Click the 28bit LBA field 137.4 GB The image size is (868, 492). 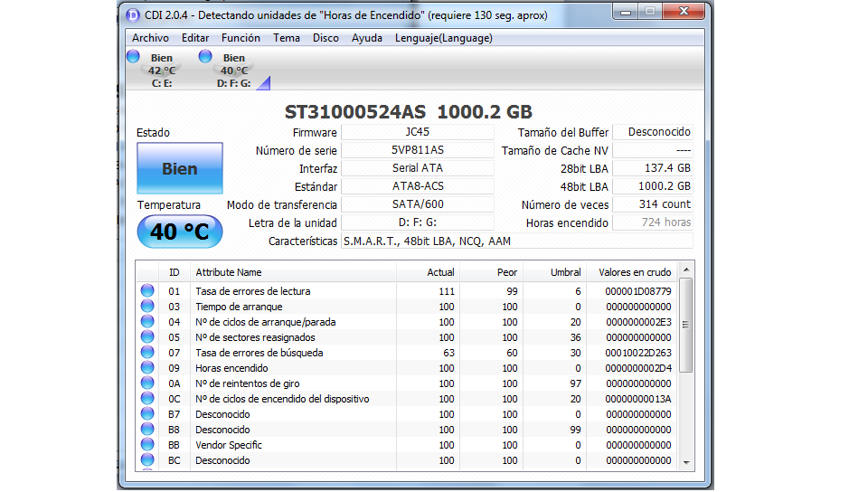pyautogui.click(x=653, y=168)
